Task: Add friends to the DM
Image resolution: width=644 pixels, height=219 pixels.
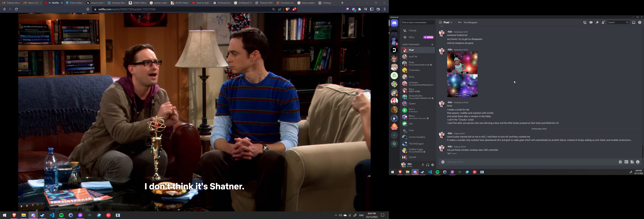Action: (x=603, y=23)
